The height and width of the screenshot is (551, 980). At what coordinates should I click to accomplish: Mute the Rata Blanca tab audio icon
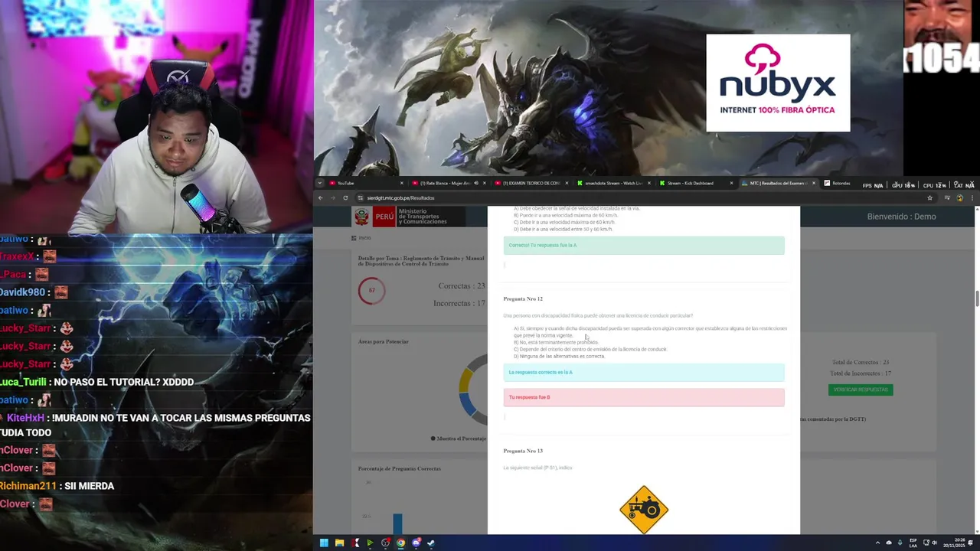tap(476, 183)
